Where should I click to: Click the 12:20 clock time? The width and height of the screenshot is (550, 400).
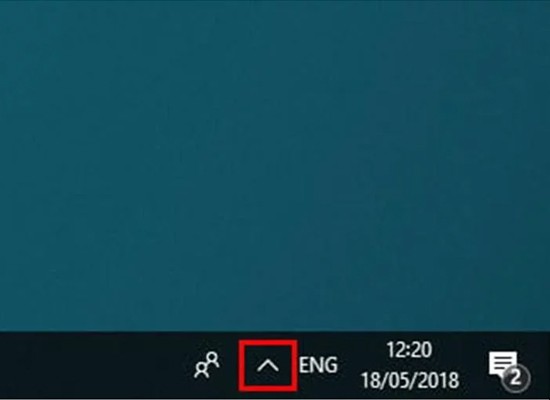[409, 350]
